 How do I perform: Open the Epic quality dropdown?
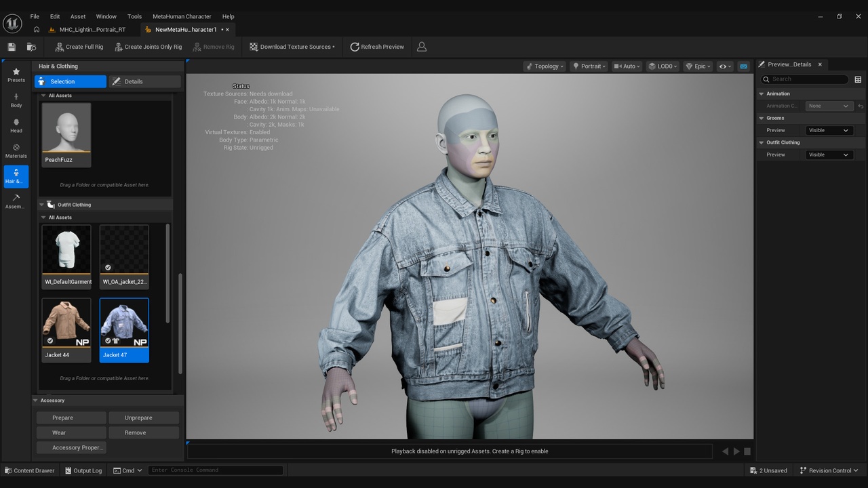[698, 66]
